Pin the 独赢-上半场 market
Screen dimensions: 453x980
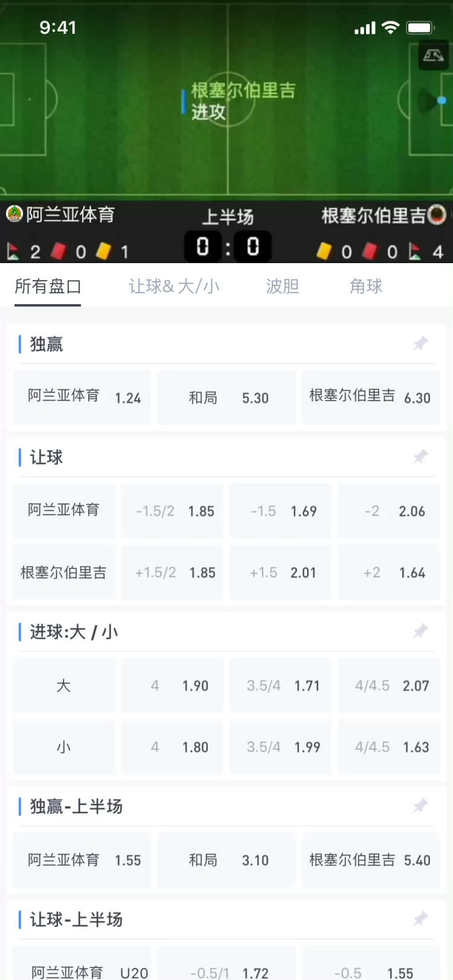coord(420,806)
